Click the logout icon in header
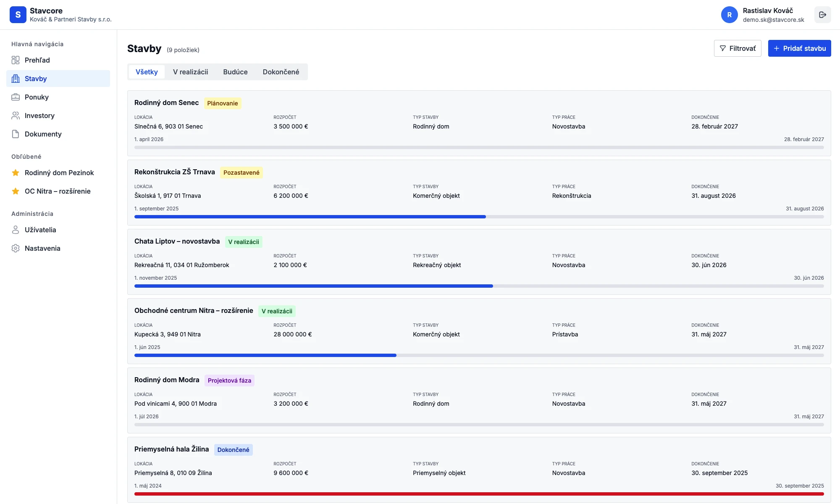840x504 pixels. (822, 15)
